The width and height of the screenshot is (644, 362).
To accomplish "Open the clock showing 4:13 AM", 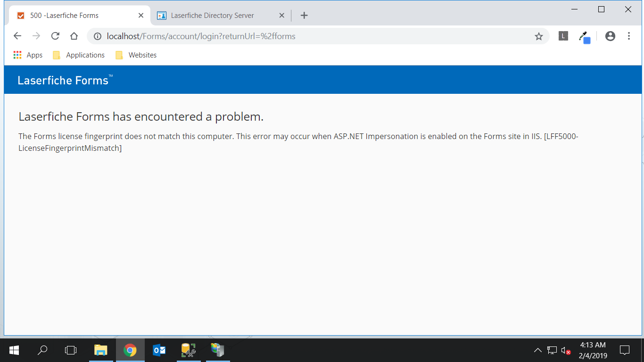I will click(593, 350).
